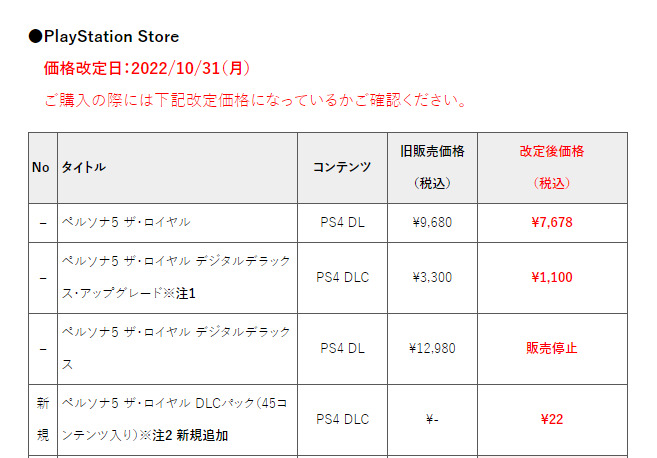Click the PlayStation Store heading
657x458 pixels.
coord(104,37)
